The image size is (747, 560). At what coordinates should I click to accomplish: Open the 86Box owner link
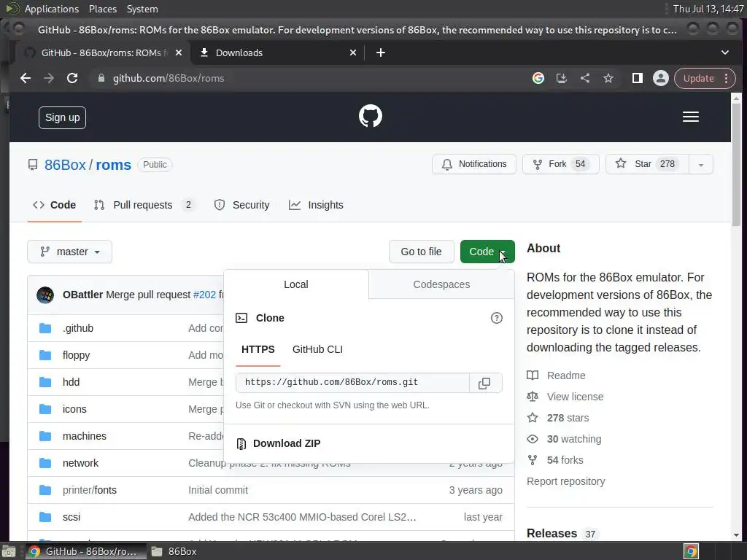[x=65, y=165]
